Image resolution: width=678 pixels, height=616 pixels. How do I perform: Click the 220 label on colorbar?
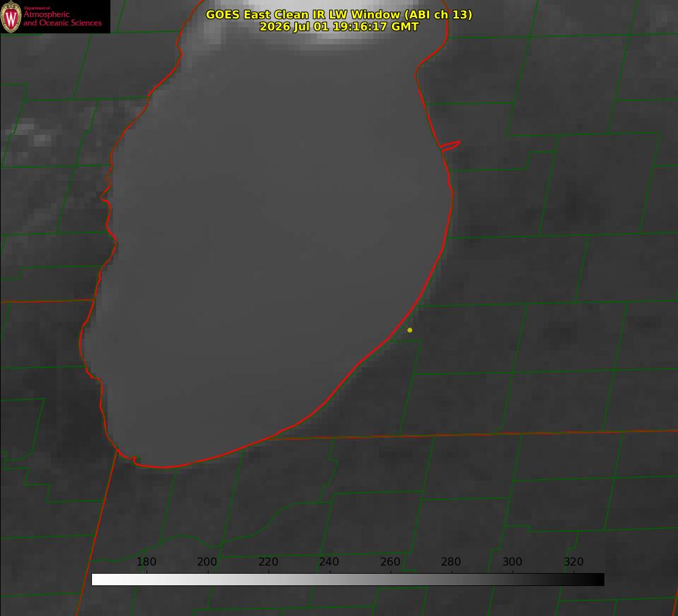tap(268, 561)
